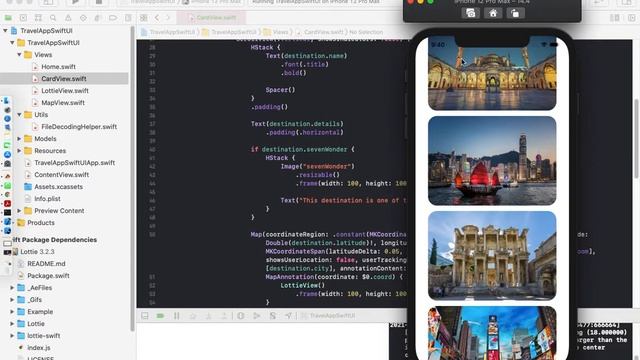The image size is (640, 360).
Task: Collapse the TravelAppSwiftUI project root
Action: (5, 31)
